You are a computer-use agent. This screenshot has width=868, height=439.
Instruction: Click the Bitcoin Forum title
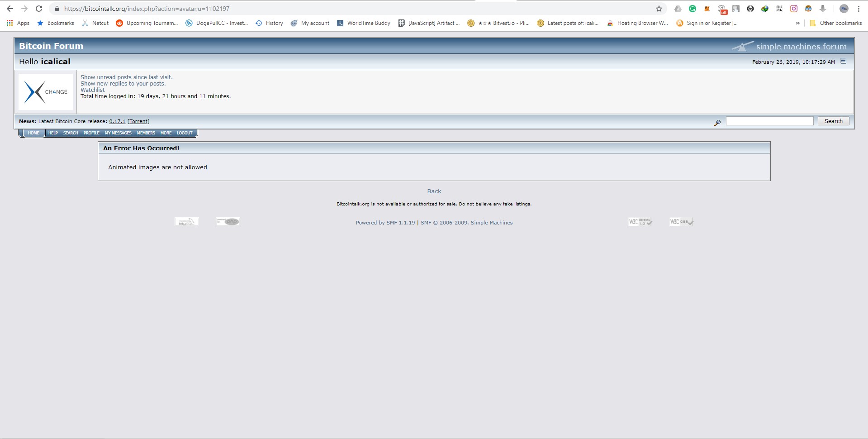tap(51, 46)
